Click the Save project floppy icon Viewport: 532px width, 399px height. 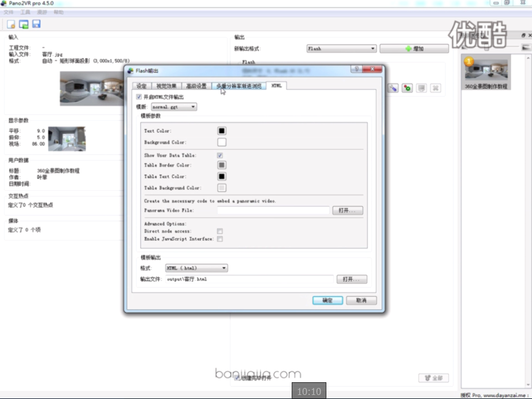click(36, 24)
